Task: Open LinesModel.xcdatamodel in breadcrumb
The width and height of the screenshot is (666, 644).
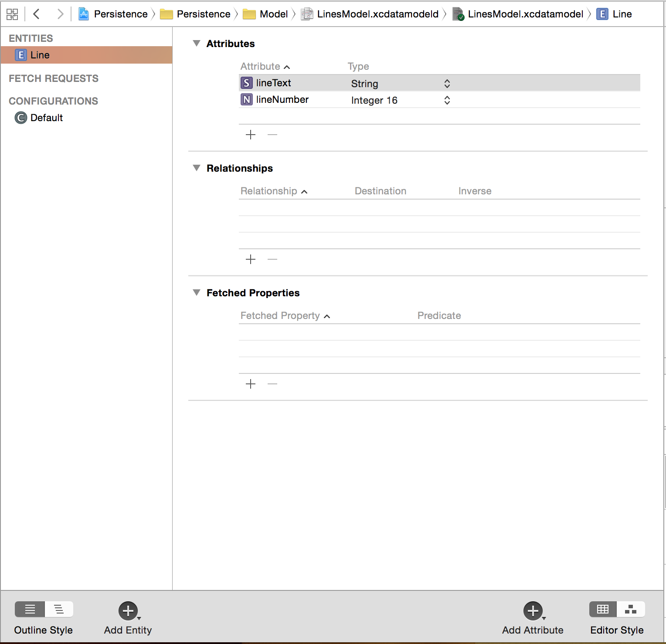Action: pyautogui.click(x=518, y=14)
